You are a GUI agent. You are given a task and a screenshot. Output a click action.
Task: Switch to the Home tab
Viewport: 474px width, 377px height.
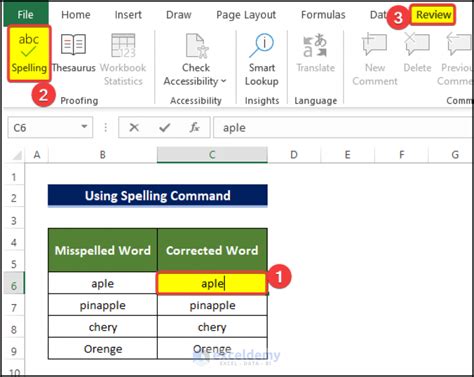click(x=76, y=15)
